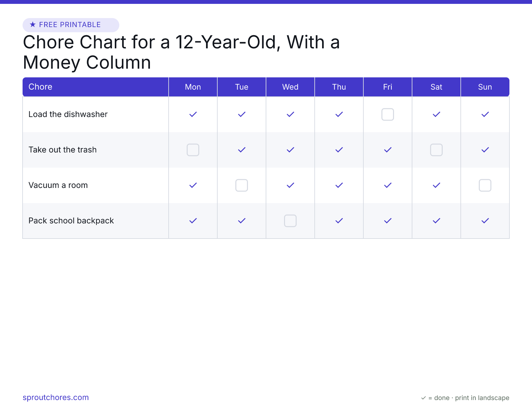The image size is (532, 411).
Task: Open the sproutchores.com link
Action: [56, 397]
